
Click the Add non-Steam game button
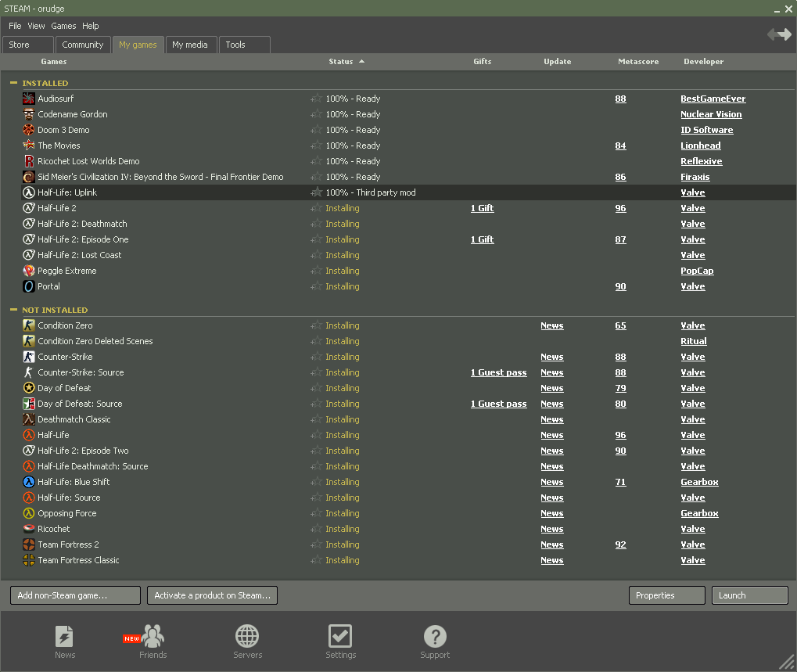pyautogui.click(x=75, y=595)
